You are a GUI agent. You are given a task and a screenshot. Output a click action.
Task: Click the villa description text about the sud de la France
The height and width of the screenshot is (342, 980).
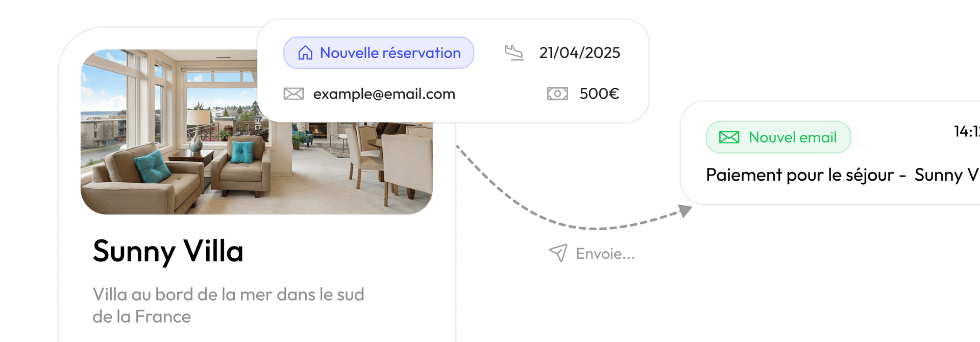[x=228, y=305]
